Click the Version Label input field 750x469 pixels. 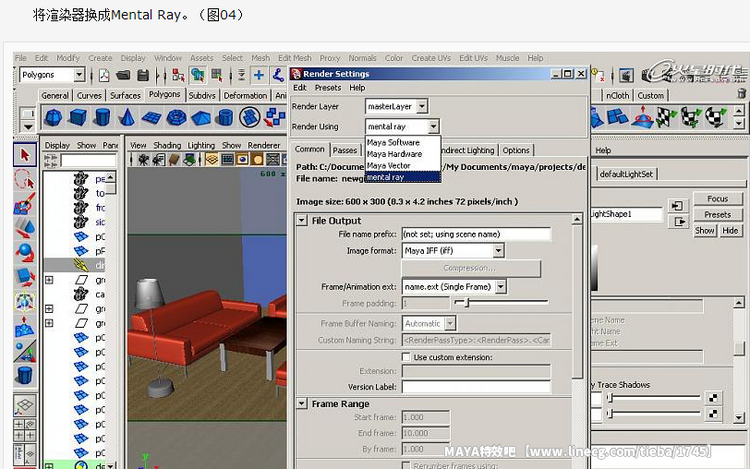coord(476,387)
